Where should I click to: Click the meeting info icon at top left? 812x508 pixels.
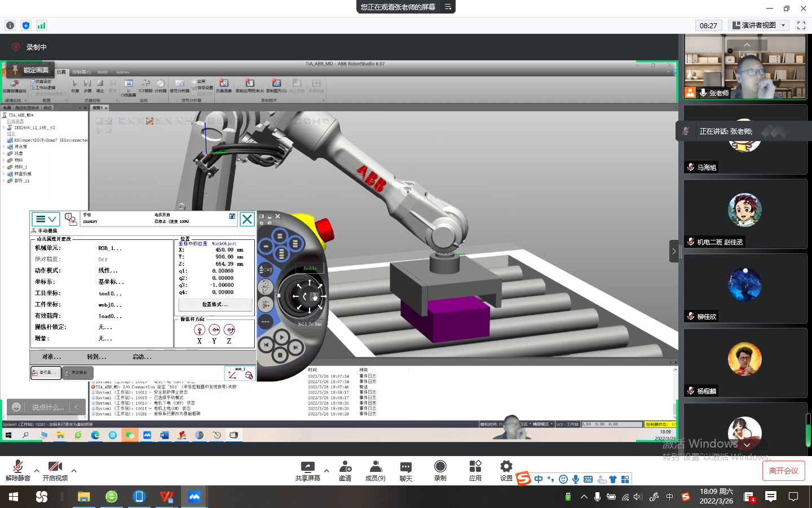click(10, 25)
